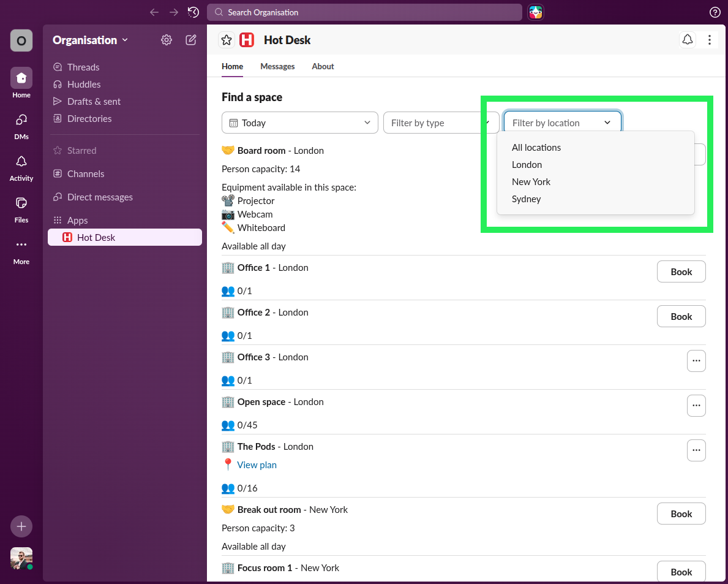728x584 pixels.
Task: Open Files in the left rail
Action: click(21, 209)
